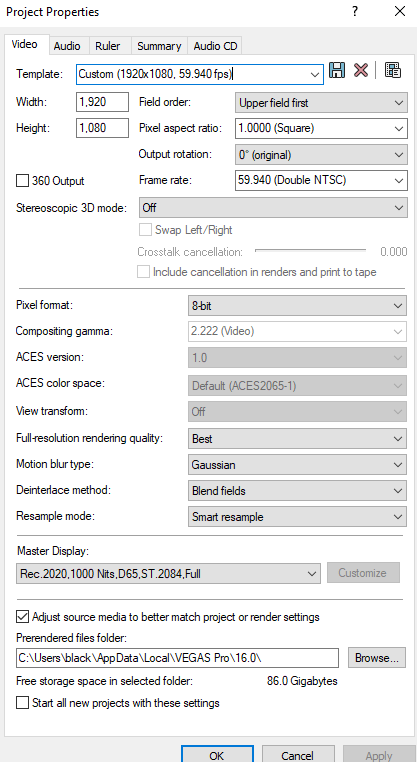417x762 pixels.
Task: Switch to the Audio tab
Action: coord(67,46)
